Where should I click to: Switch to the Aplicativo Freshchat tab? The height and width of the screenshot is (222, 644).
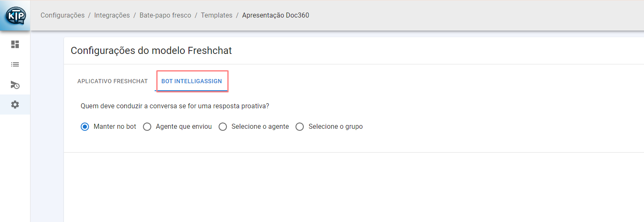(112, 81)
